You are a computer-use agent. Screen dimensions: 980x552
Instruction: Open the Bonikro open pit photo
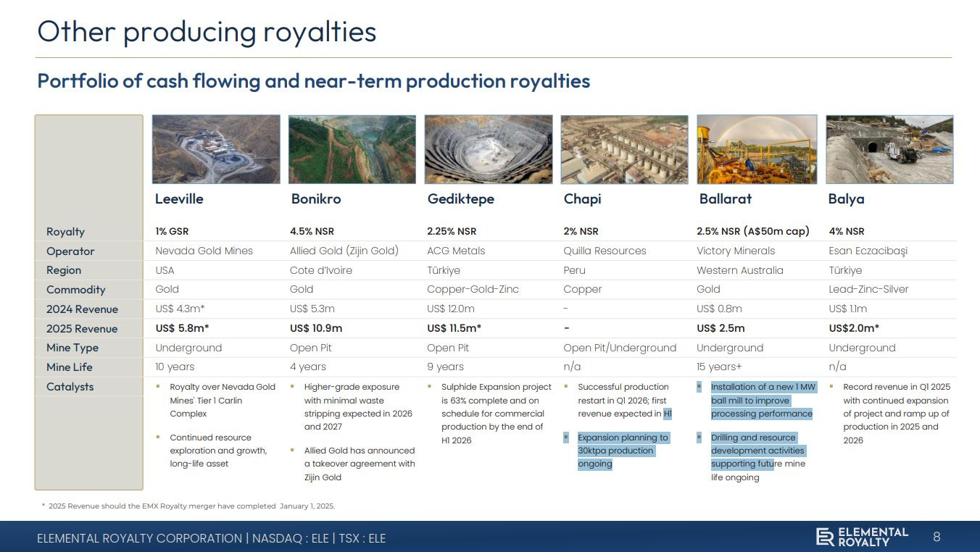pyautogui.click(x=352, y=149)
